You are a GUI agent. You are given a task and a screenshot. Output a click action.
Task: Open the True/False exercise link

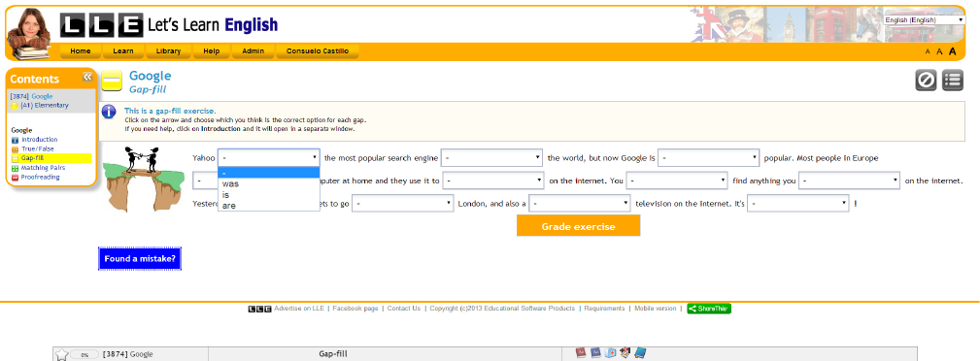tap(38, 149)
